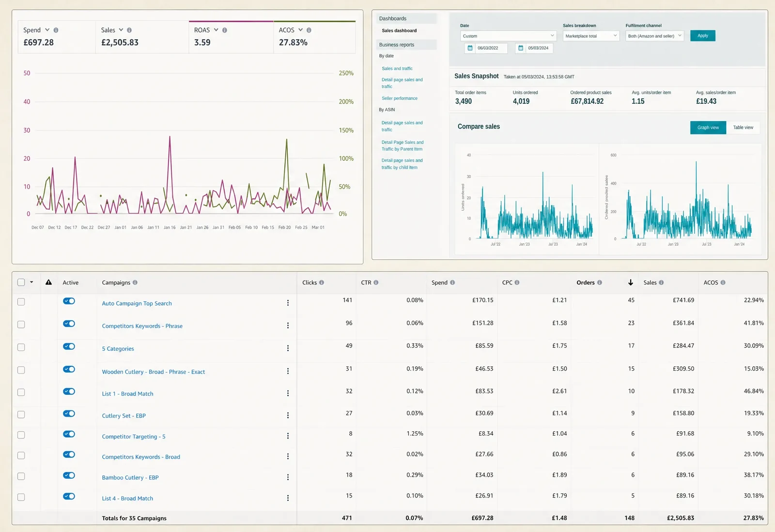
Task: Click the 05/03/2024 end date field
Action: [x=539, y=48]
